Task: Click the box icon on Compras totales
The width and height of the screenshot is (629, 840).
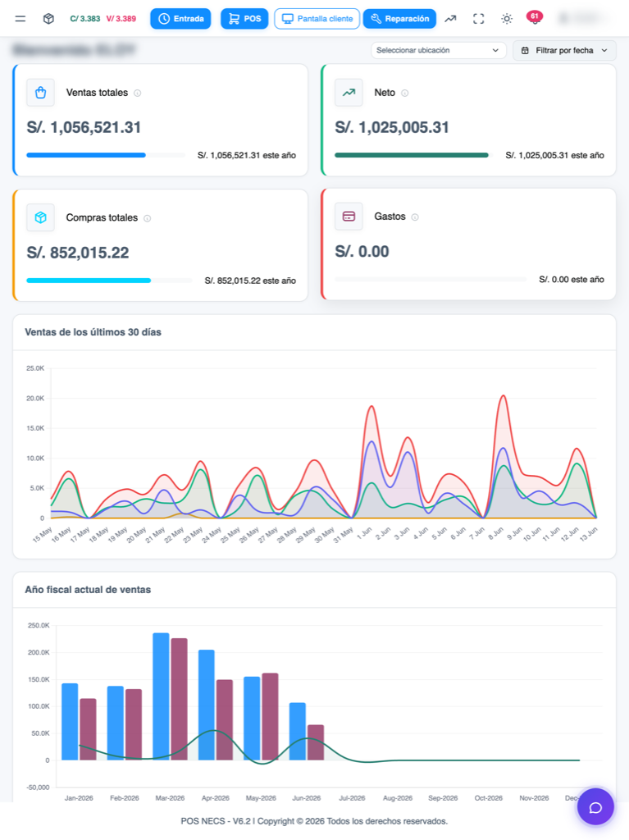Action: point(41,217)
